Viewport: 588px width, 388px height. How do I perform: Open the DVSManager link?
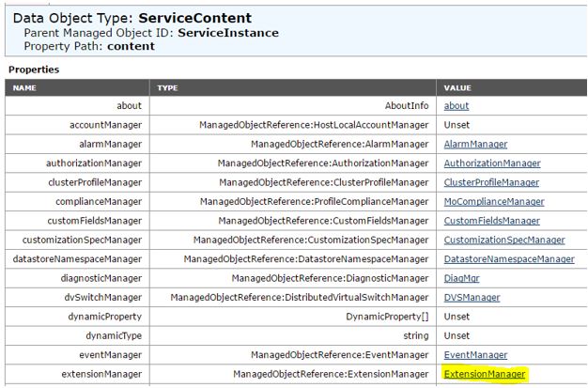pos(472,297)
